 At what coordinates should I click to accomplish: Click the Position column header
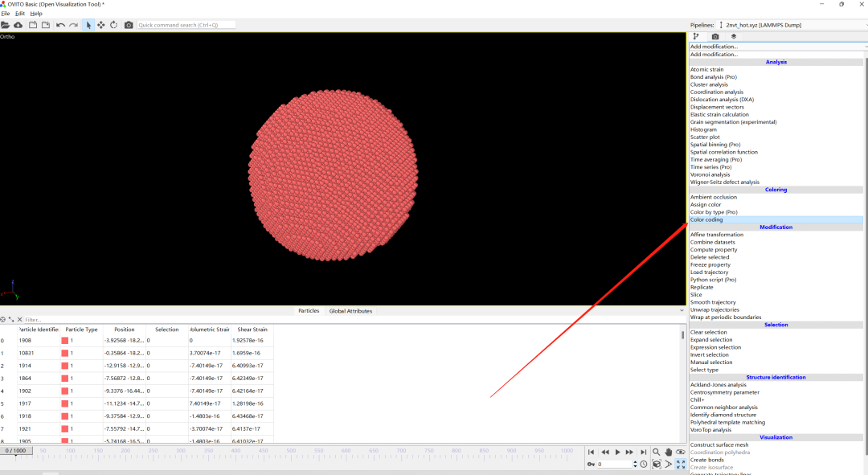pyautogui.click(x=124, y=330)
